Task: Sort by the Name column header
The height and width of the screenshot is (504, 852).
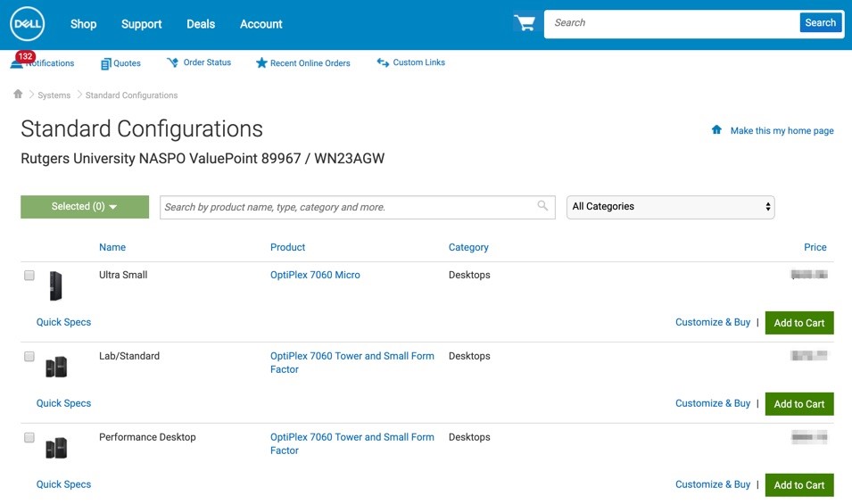Action: [x=112, y=247]
